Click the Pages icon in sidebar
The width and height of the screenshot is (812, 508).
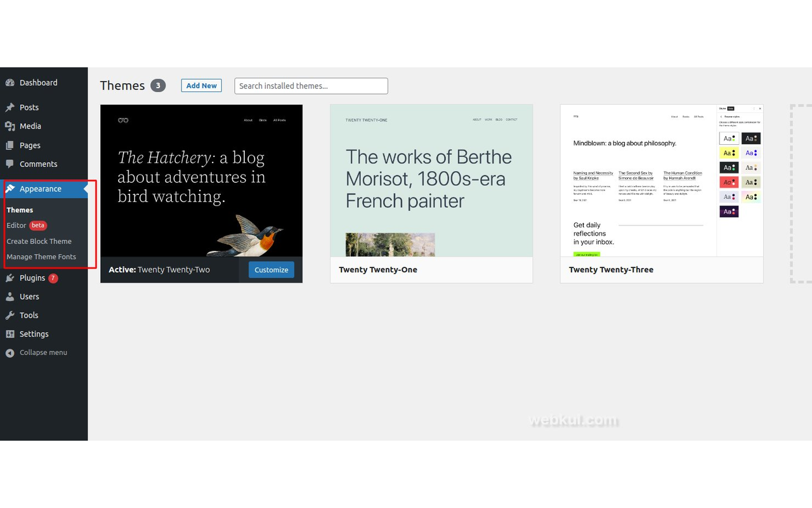10,145
